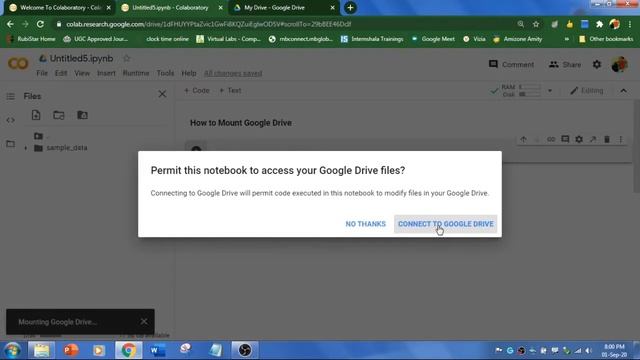
Task: Click the Mount Drive folder icon
Action: [x=82, y=115]
